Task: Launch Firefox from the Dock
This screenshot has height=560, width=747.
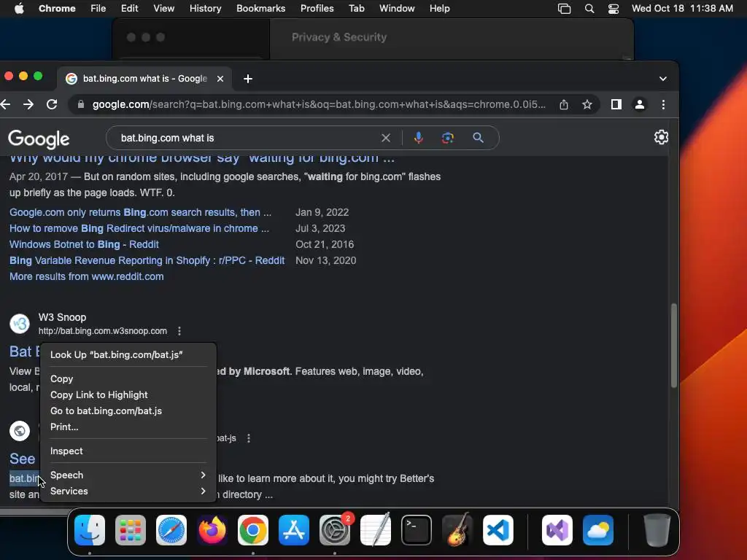Action: coord(212,530)
